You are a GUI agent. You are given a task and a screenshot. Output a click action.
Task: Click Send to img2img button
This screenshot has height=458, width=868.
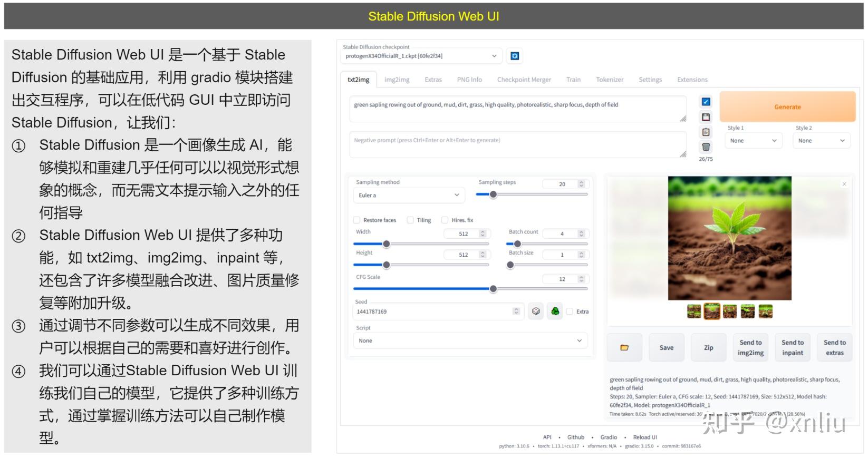(750, 348)
